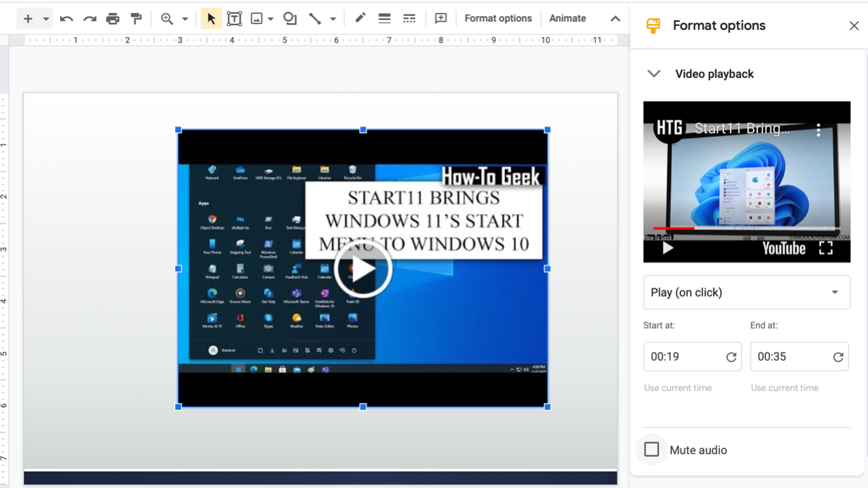Collapse the Video playback section
Viewport: 868px width, 488px height.
point(653,73)
